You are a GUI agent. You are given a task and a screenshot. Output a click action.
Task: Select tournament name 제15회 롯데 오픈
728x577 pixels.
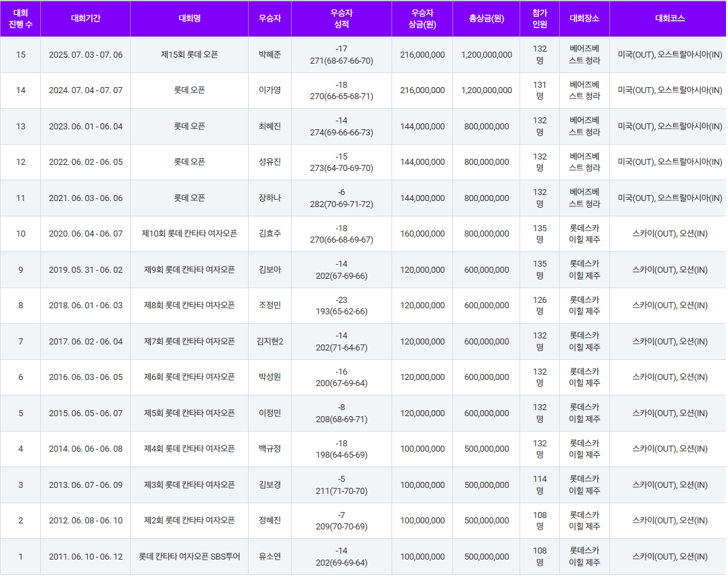coord(190,55)
